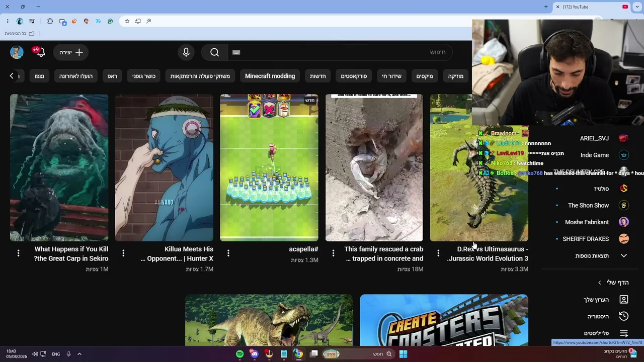Show hidden icons in taskbar tray

tap(79, 354)
